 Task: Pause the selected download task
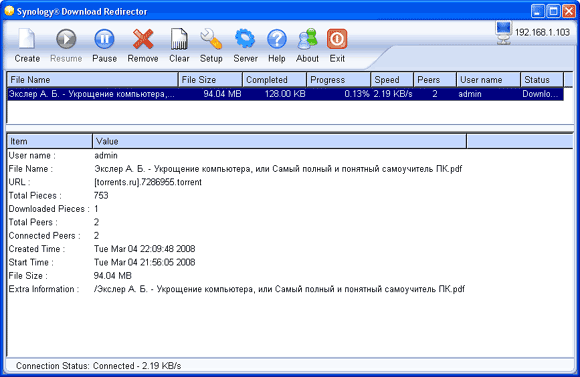point(104,39)
